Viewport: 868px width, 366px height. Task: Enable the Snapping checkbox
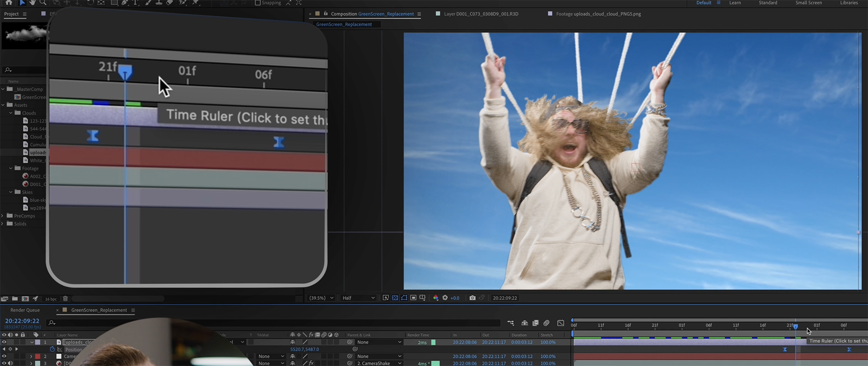[258, 3]
